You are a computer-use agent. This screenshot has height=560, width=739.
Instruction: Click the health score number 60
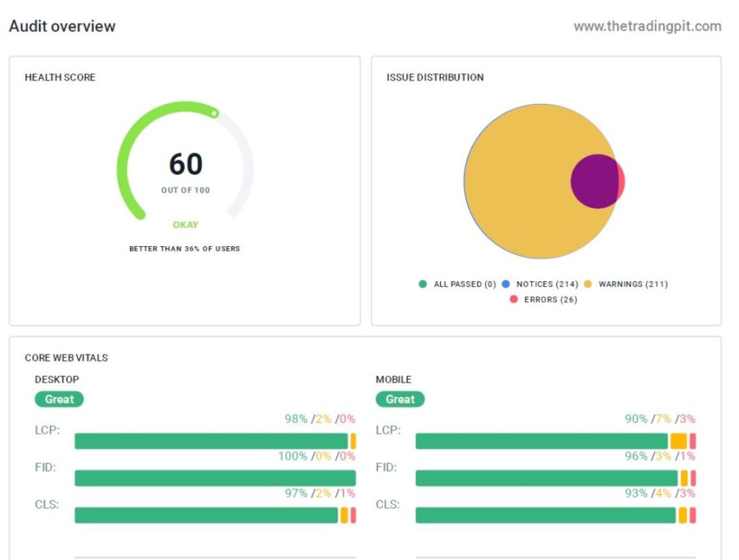[x=185, y=164]
